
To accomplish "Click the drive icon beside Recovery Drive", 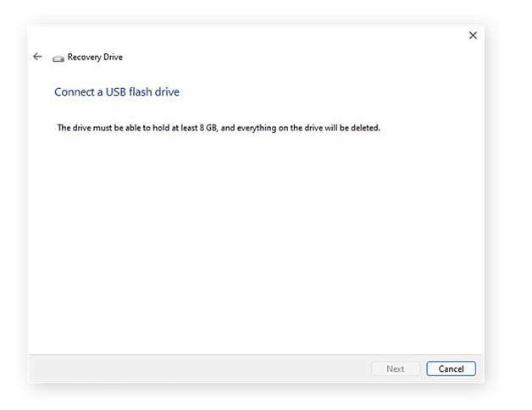I will coord(58,58).
